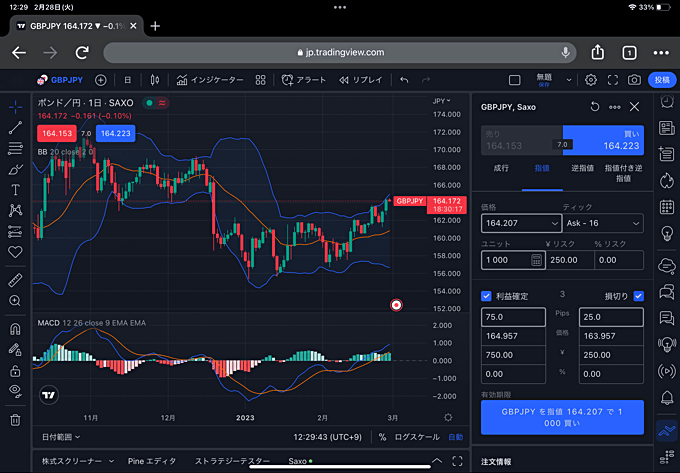Select the 買い buy side in order panel
The width and height of the screenshot is (680, 473).
pyautogui.click(x=603, y=140)
